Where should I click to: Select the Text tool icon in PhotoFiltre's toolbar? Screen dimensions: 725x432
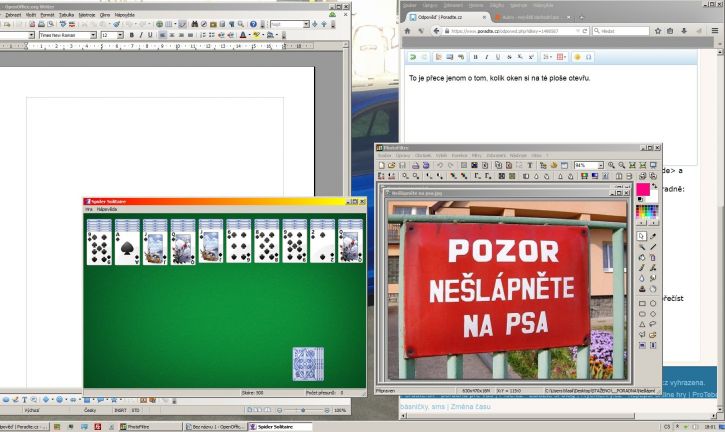click(530, 165)
